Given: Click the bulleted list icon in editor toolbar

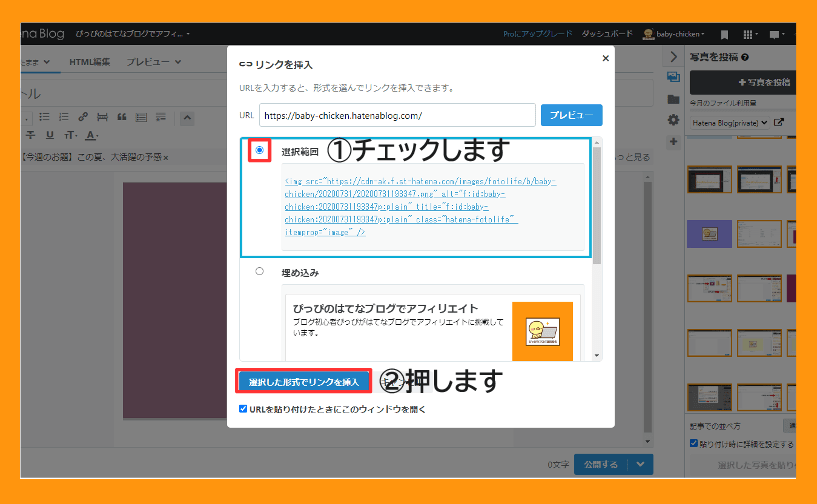Looking at the screenshot, I should click(44, 117).
